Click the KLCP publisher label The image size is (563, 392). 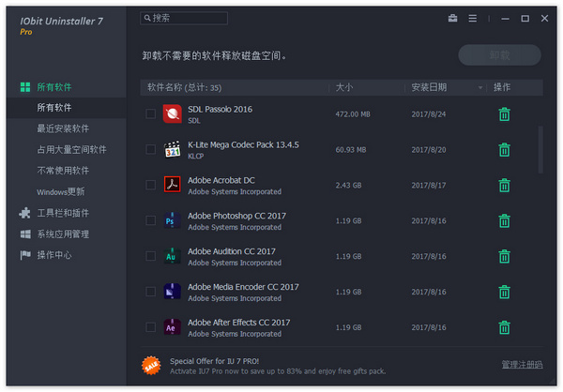point(196,157)
